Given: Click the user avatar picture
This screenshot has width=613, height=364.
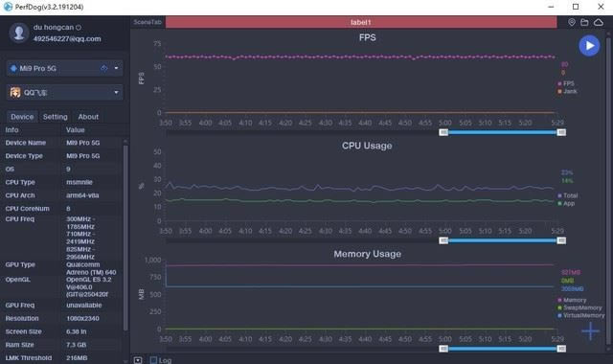Looking at the screenshot, I should [18, 33].
